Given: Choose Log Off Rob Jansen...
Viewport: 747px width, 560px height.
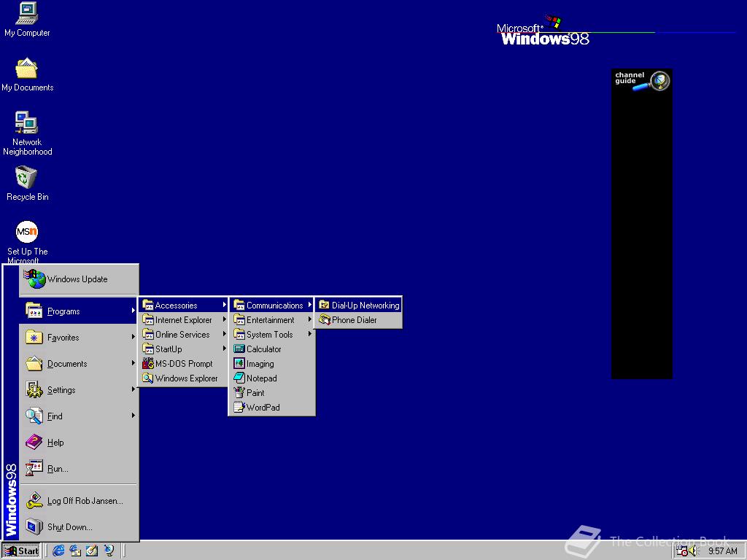Looking at the screenshot, I should 79,500.
